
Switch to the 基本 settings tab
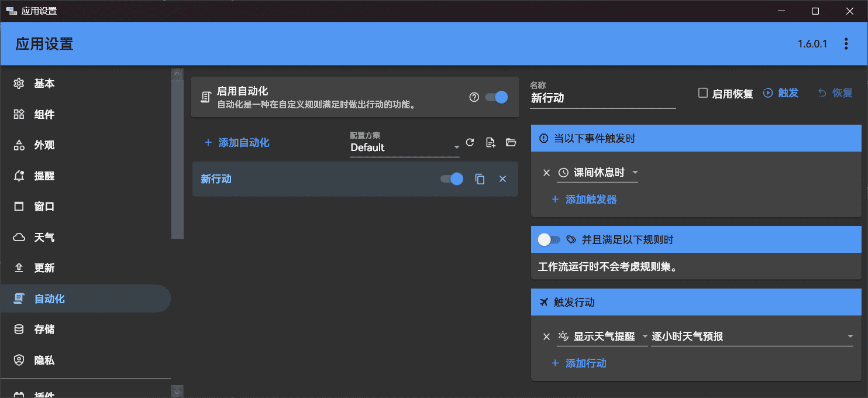click(x=44, y=84)
